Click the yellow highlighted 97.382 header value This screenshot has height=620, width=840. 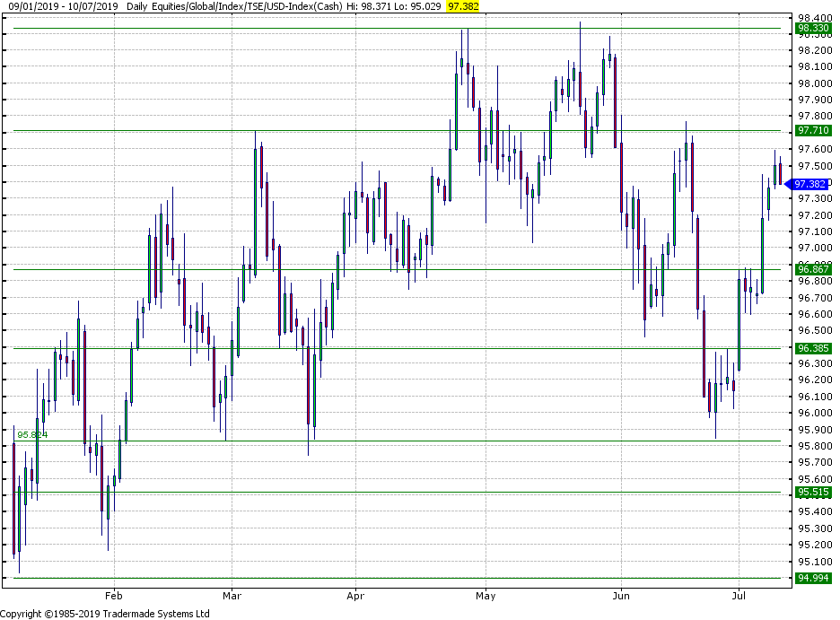tap(463, 6)
